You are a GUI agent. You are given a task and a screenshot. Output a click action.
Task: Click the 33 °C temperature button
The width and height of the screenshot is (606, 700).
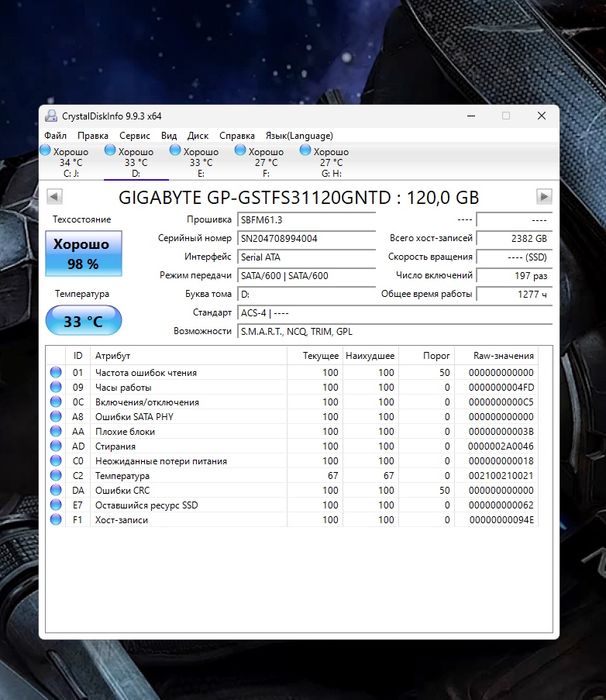84,321
